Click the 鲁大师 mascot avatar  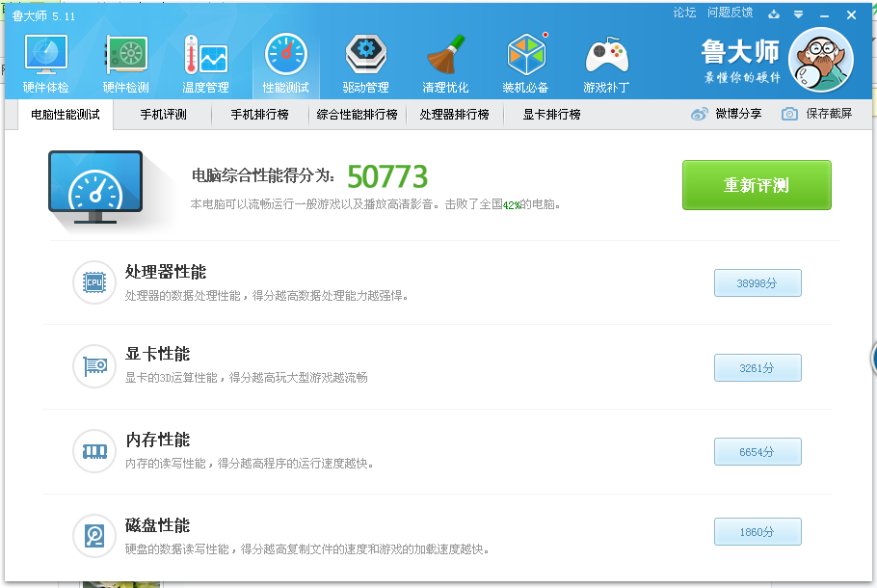tap(821, 60)
